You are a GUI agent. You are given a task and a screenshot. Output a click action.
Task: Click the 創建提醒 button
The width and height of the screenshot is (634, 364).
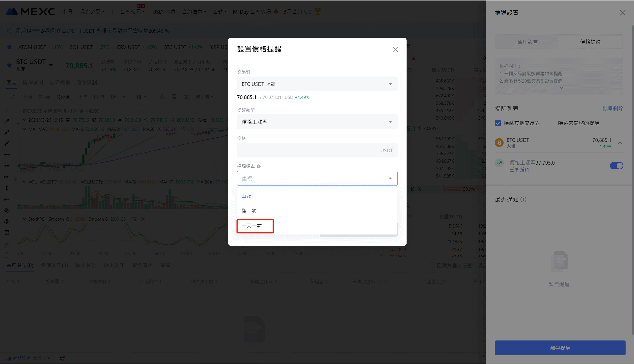tap(560, 348)
